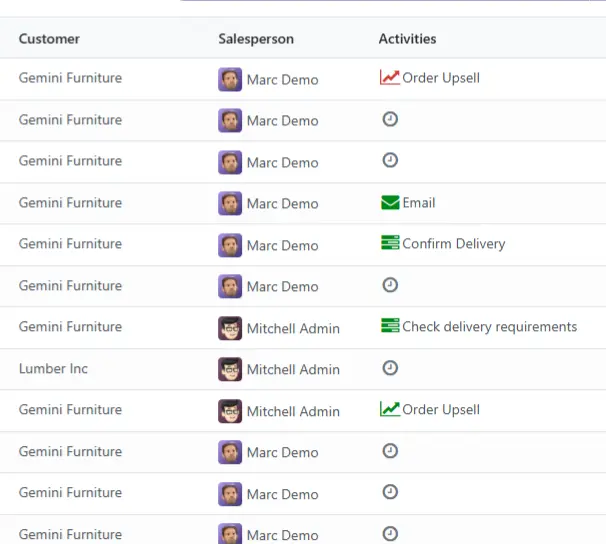Sort by the Customer column header
The width and height of the screenshot is (606, 545).
[x=49, y=39]
